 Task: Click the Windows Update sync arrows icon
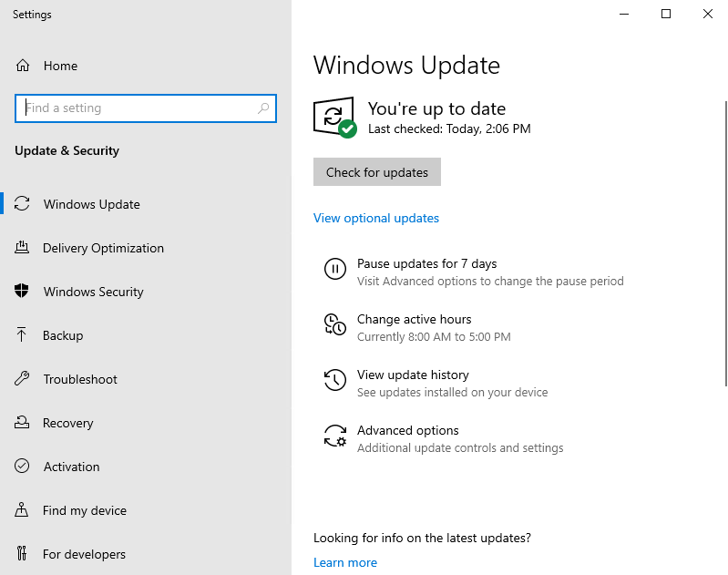pos(22,203)
